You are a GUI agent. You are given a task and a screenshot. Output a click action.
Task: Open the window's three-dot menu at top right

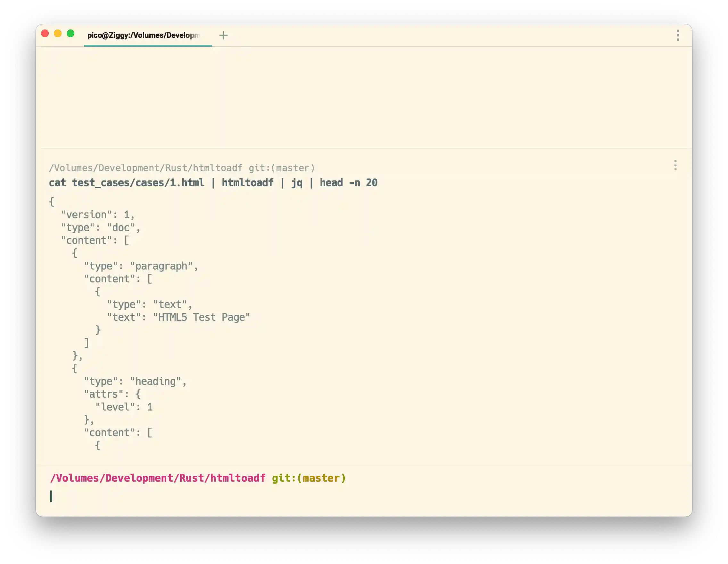[x=678, y=35]
